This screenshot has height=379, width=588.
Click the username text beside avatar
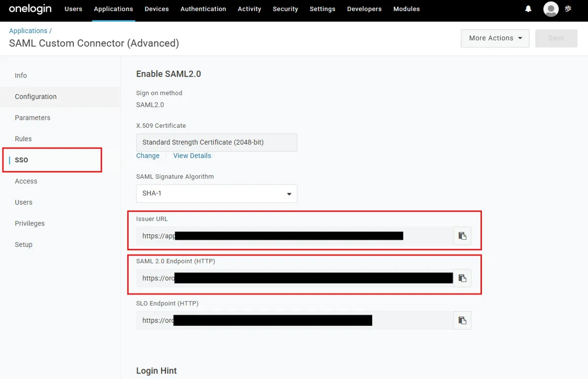point(568,9)
